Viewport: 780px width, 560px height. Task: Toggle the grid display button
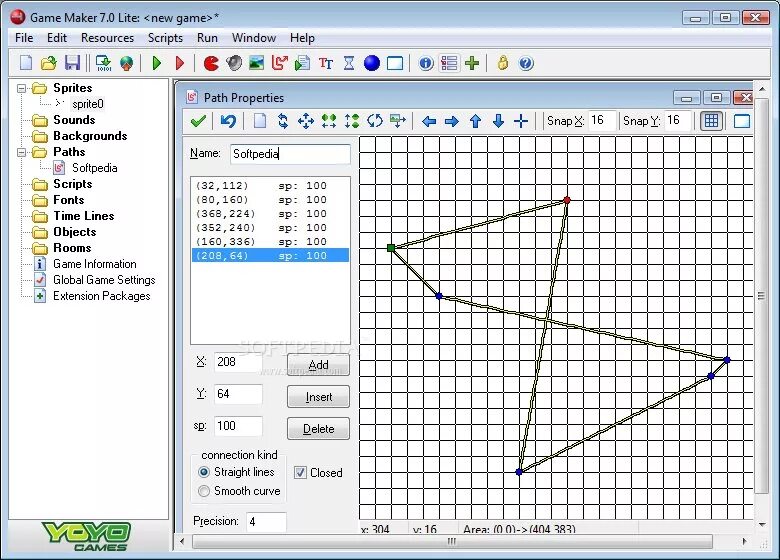[x=711, y=121]
